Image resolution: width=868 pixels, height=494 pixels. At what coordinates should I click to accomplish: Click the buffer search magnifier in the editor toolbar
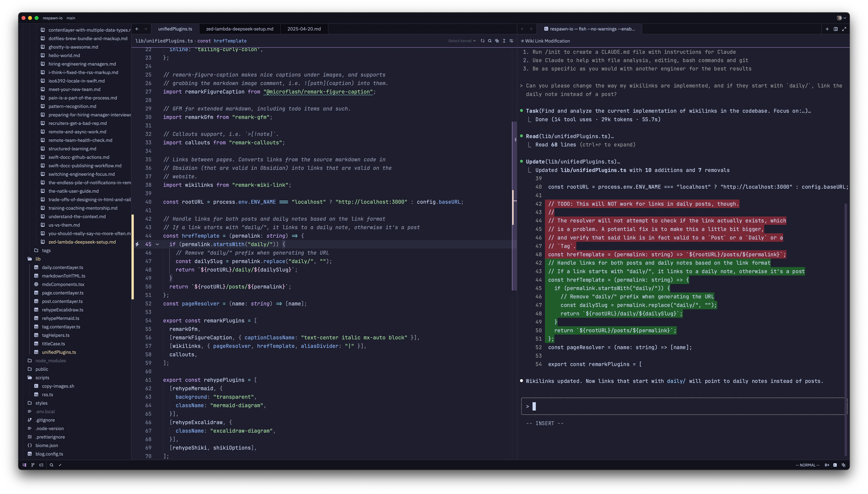[490, 41]
